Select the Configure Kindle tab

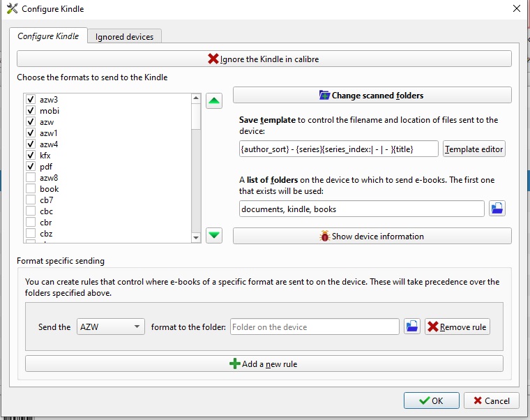[48, 36]
